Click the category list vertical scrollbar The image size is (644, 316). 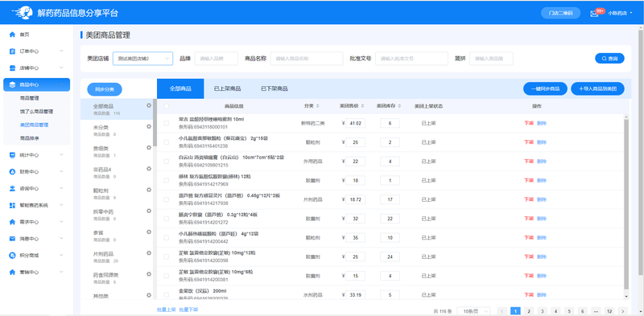pos(155,122)
